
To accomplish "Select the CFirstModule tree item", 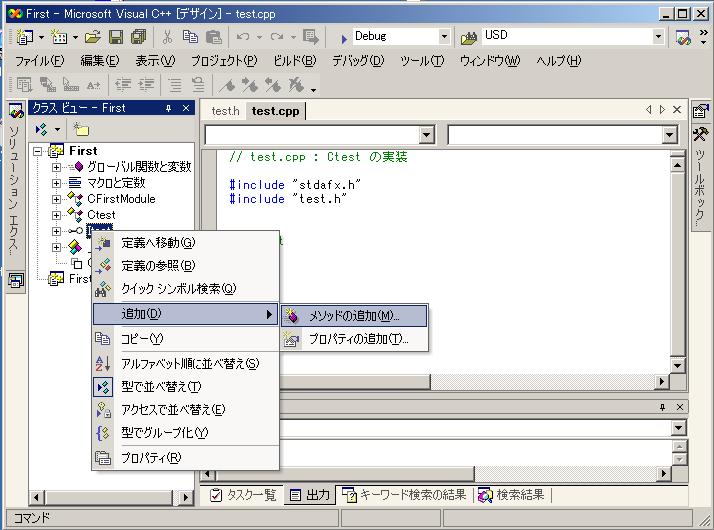I will (x=121, y=199).
